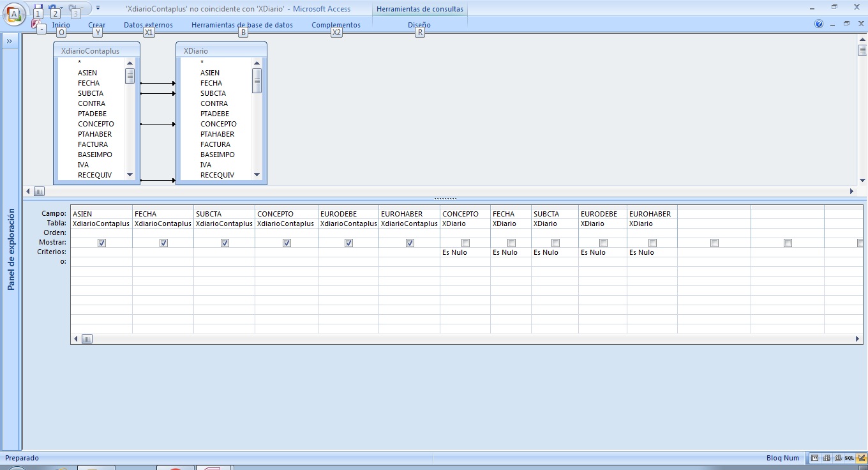Switch to Datasheet view from status bar
The image size is (868, 470).
click(814, 458)
